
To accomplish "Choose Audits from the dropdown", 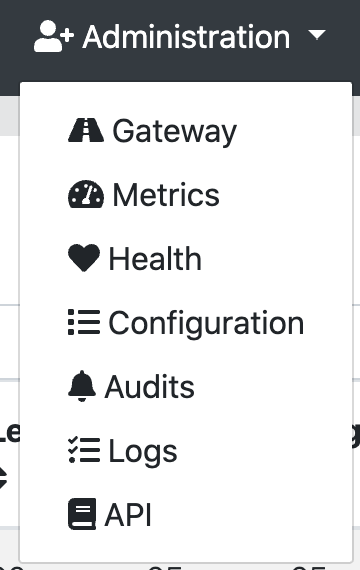I will [x=186, y=386].
